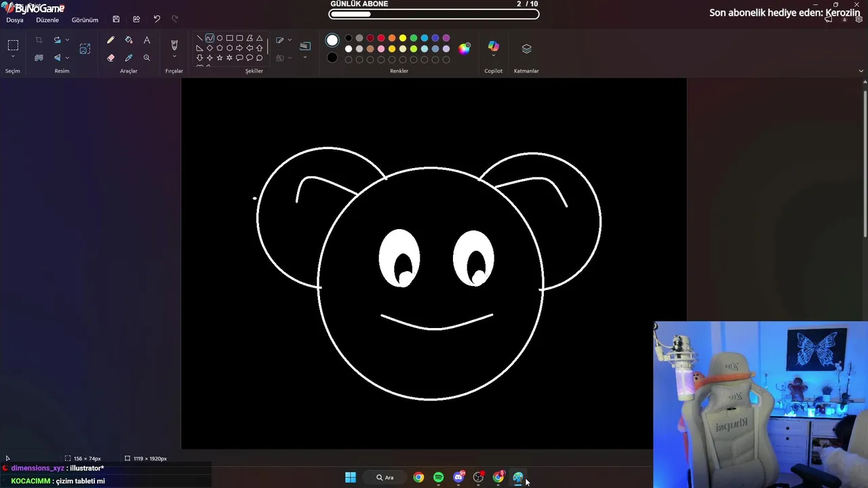Click the Resize and skew image icon

pyautogui.click(x=85, y=49)
